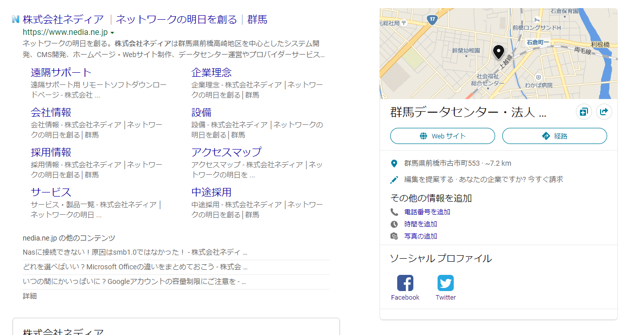The height and width of the screenshot is (335, 644).
Task: Click the 株式会社ネディア card heading at bottom
Action: point(64,331)
